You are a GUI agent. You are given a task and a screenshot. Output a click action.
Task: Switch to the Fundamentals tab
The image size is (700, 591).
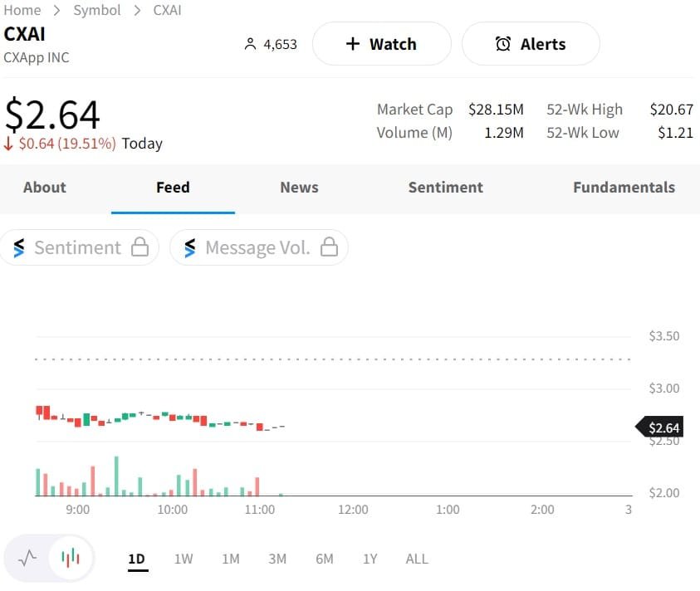(x=624, y=188)
